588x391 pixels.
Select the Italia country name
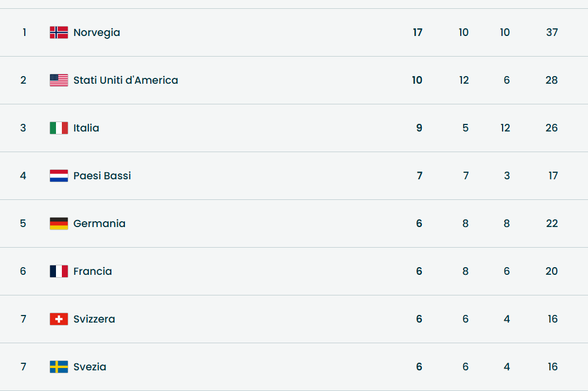pyautogui.click(x=86, y=128)
